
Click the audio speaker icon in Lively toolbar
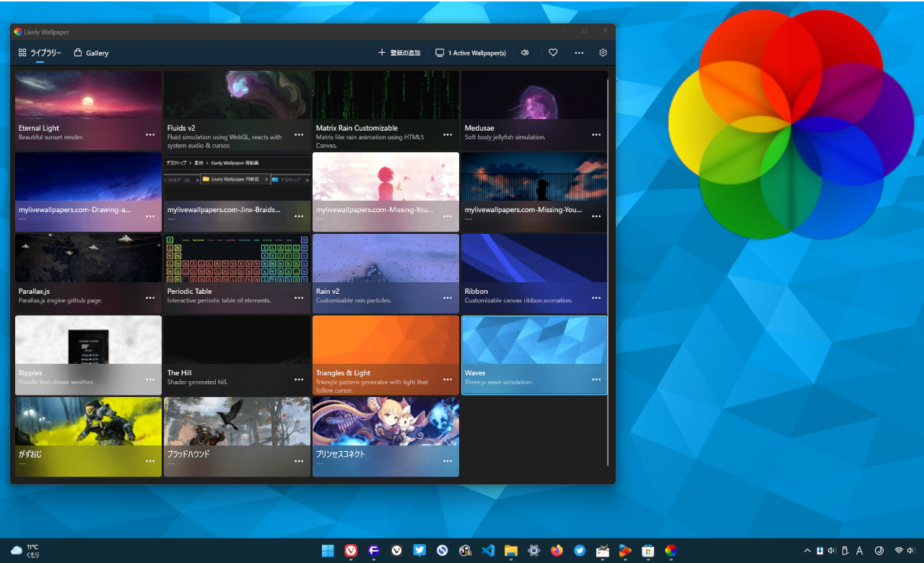[x=525, y=53]
